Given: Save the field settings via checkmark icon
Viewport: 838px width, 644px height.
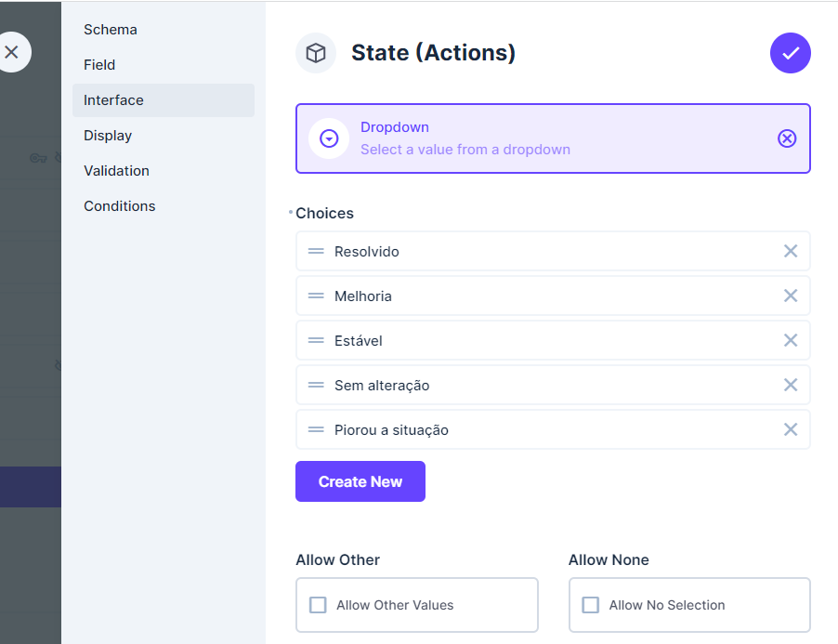Looking at the screenshot, I should (791, 53).
